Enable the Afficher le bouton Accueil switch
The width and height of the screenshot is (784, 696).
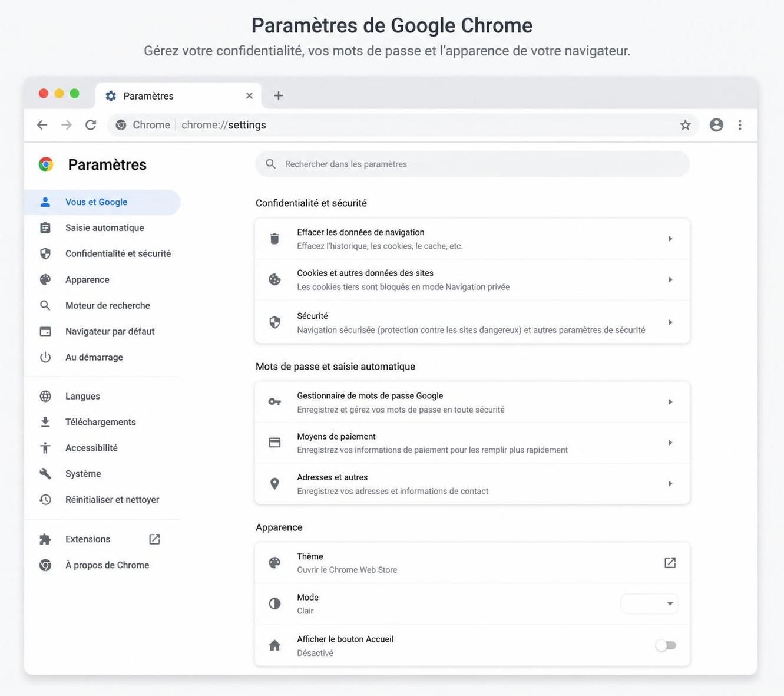[x=666, y=645]
